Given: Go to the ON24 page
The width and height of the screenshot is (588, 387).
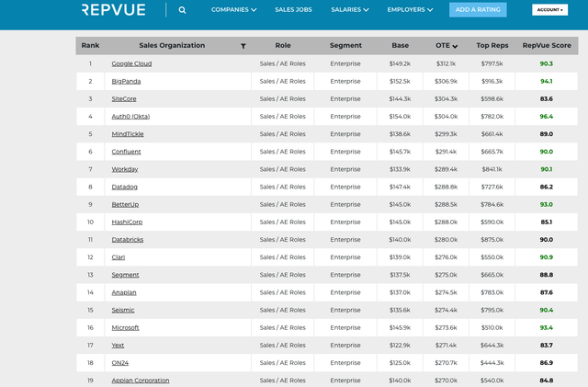Looking at the screenshot, I should (x=119, y=363).
